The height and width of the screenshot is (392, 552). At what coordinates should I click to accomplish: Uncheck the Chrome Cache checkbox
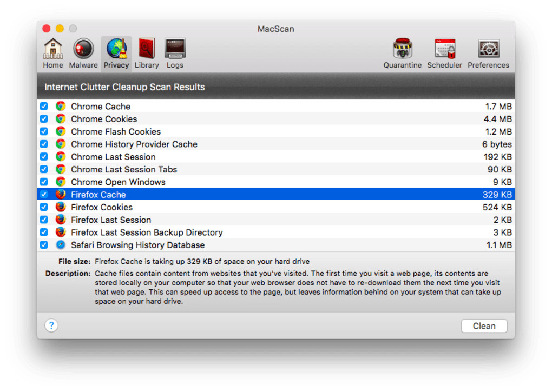tap(44, 106)
